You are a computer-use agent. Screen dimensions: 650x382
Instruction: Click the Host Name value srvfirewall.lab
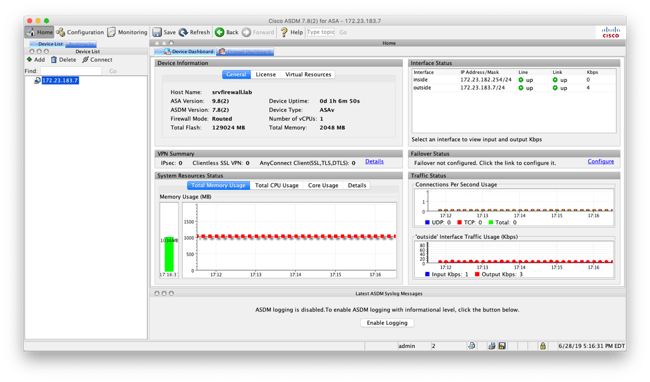pyautogui.click(x=232, y=92)
